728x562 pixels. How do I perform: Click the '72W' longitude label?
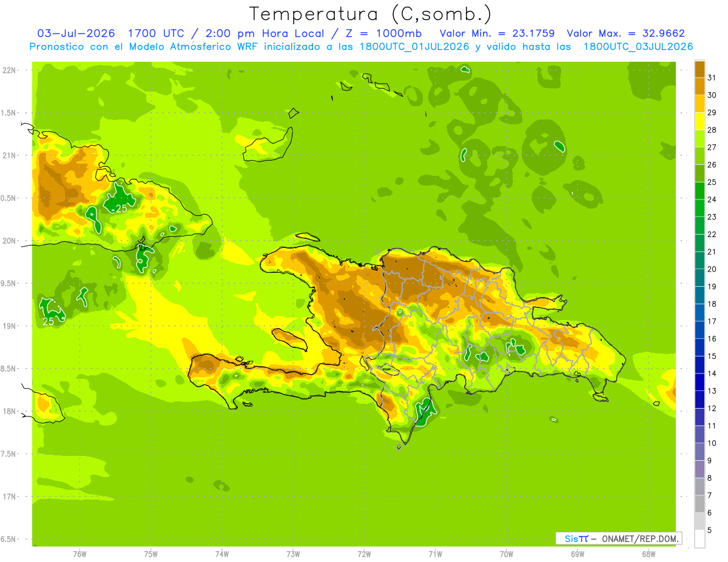(364, 554)
